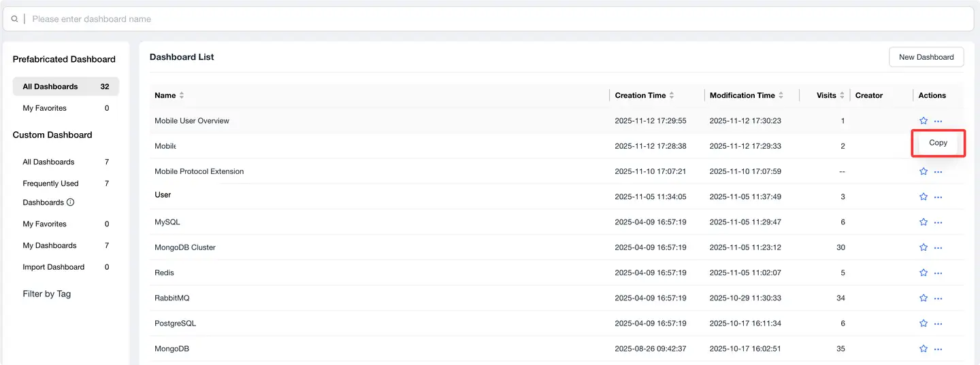Open three-dot menu in MongoDB row
Screen dimensions: 980x365
[x=938, y=349]
